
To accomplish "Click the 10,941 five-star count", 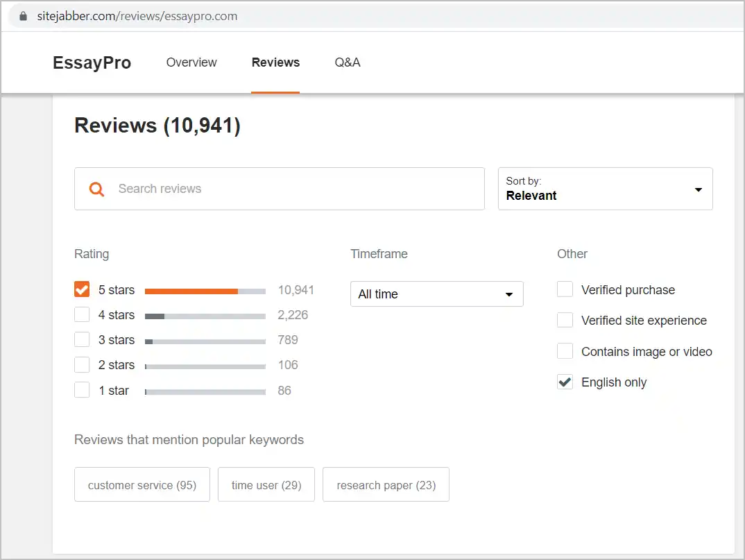I will pos(296,290).
